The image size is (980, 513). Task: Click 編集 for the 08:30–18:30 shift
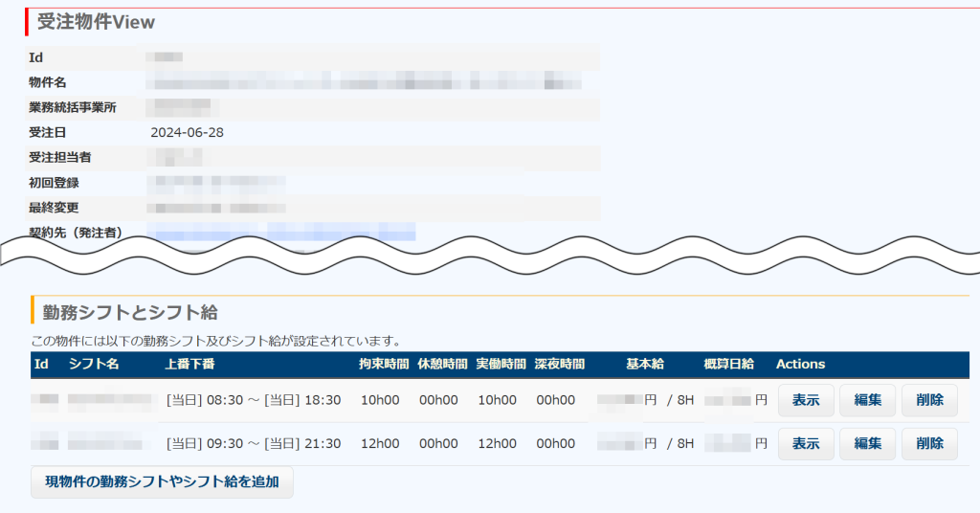[867, 400]
